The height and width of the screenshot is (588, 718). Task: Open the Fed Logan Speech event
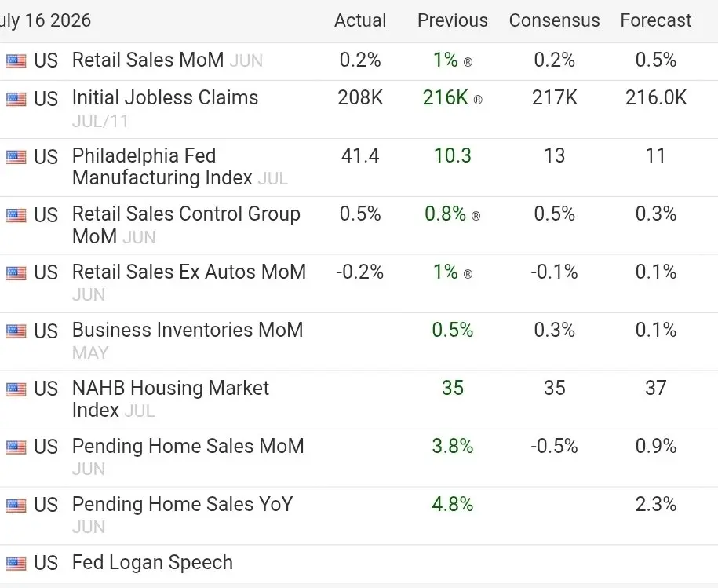(152, 562)
